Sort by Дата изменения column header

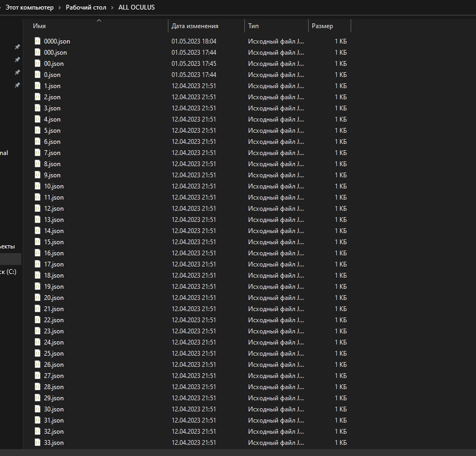coord(194,26)
